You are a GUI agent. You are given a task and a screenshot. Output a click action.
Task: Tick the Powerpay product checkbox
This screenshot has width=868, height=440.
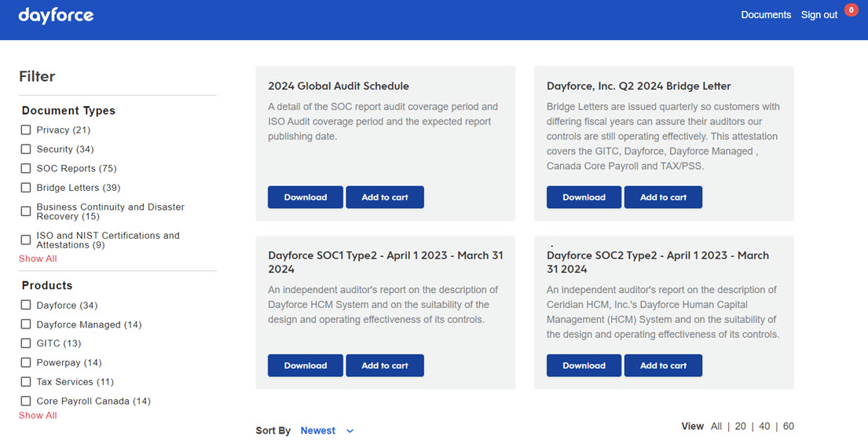26,363
